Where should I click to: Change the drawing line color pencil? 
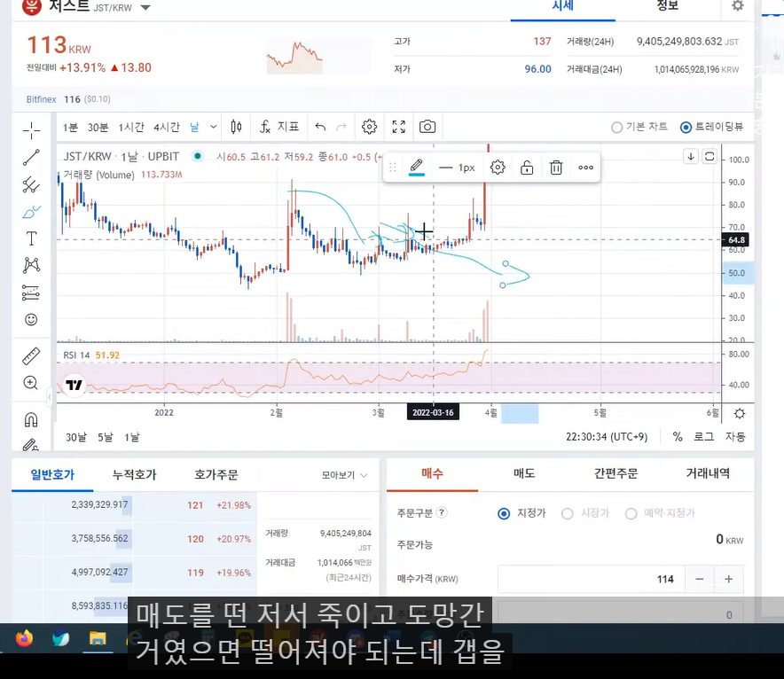[x=416, y=168]
